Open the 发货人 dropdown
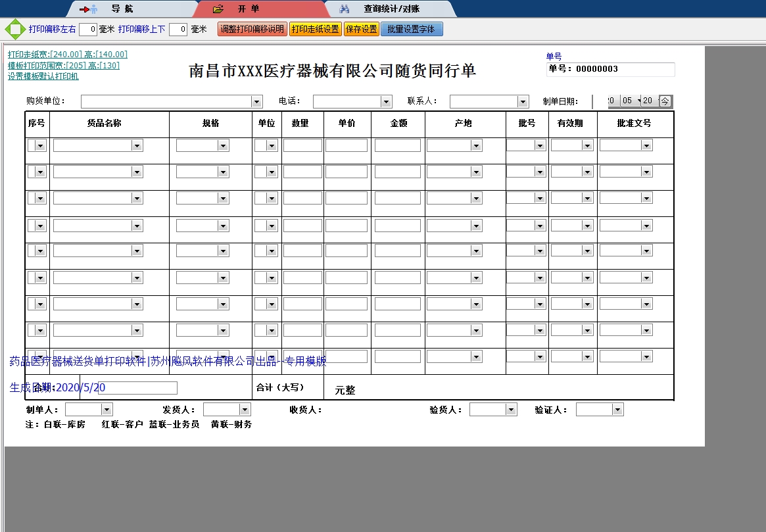766x532 pixels. click(x=245, y=410)
